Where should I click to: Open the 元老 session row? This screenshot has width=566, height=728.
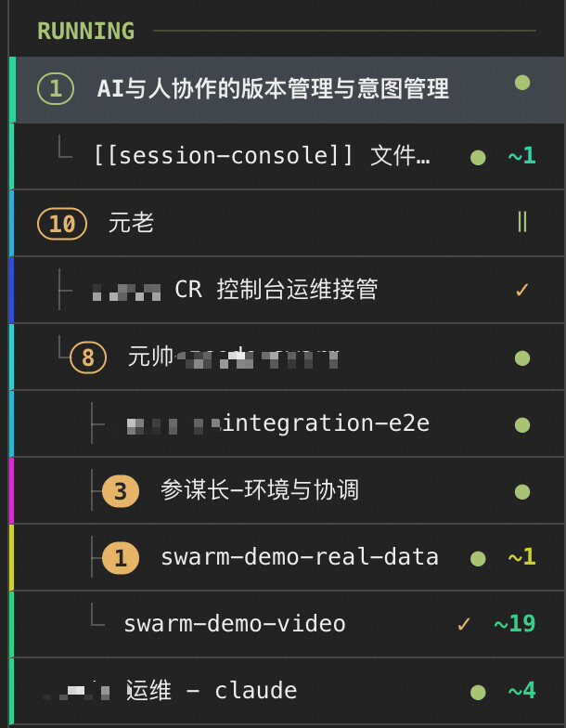click(x=288, y=223)
